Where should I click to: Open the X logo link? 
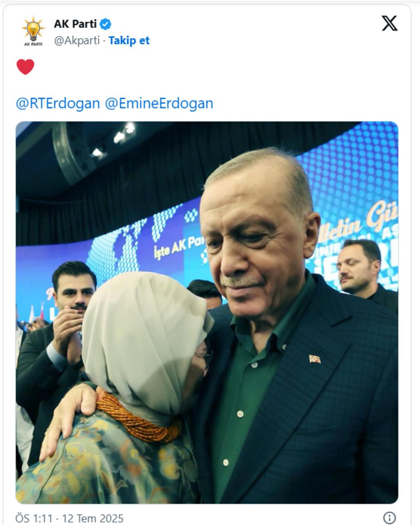click(389, 23)
